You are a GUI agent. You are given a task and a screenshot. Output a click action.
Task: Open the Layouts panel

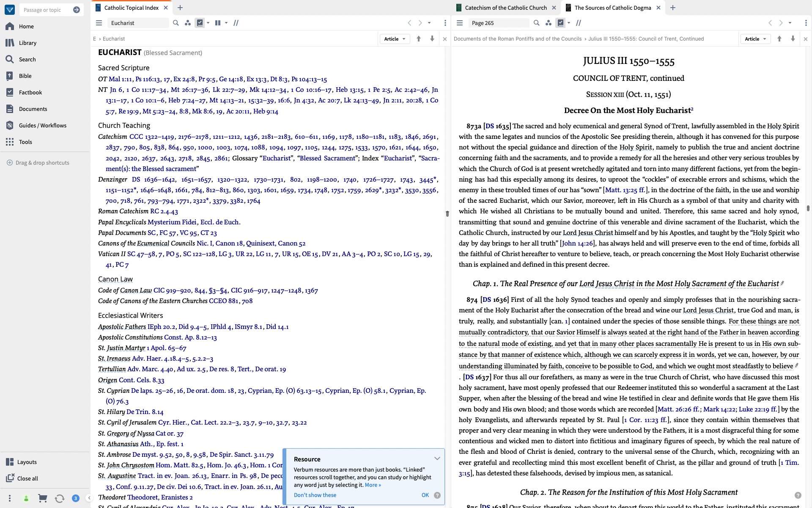tap(27, 462)
